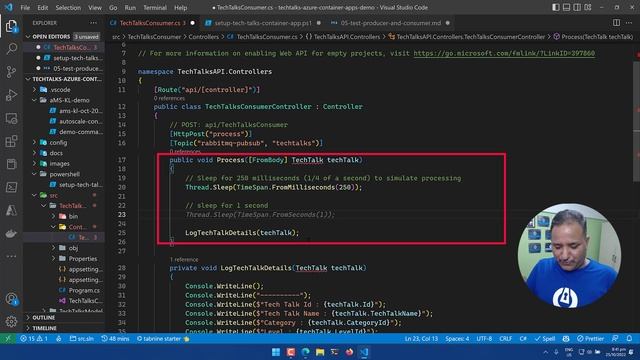The height and width of the screenshot is (360, 640).
Task: Customize layout icon in title bar
Action: [588, 7]
